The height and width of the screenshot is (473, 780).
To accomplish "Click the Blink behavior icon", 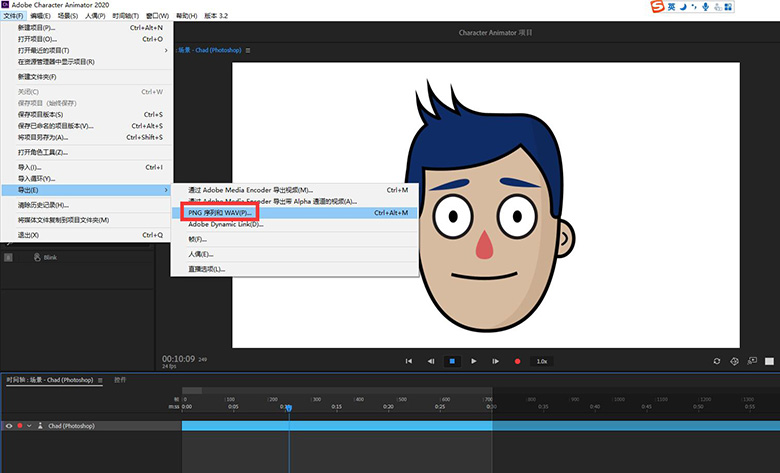I will pyautogui.click(x=37, y=257).
